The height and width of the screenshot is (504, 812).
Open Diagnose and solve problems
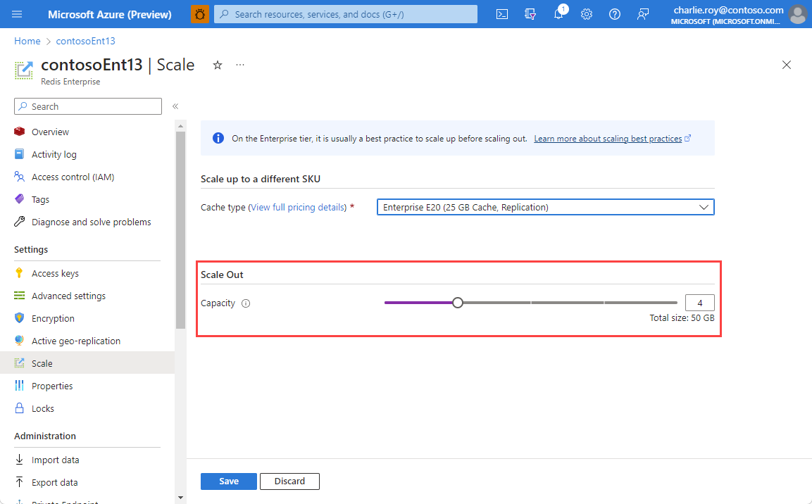click(92, 221)
